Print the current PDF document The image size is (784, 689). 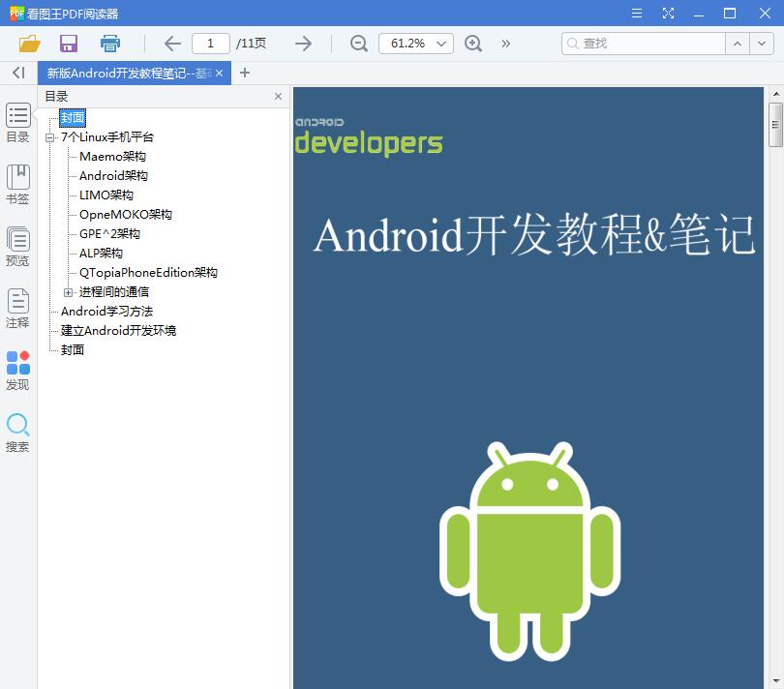tap(109, 43)
